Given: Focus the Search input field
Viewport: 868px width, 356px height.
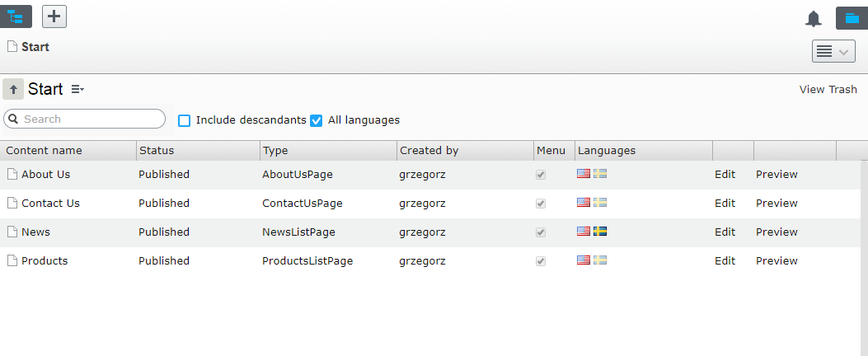Looking at the screenshot, I should (x=91, y=119).
